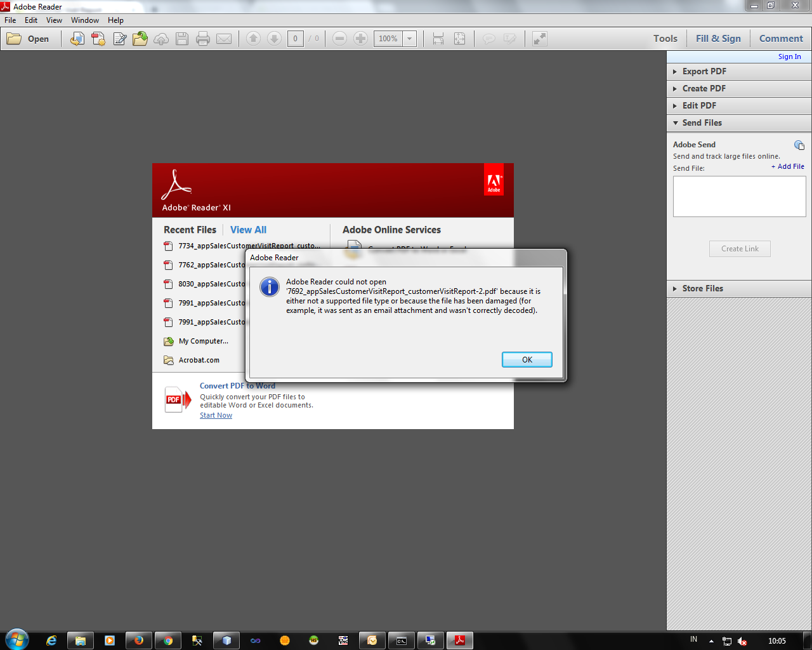Click the View All recent files link
Screen dimensions: 812x650
coord(248,230)
